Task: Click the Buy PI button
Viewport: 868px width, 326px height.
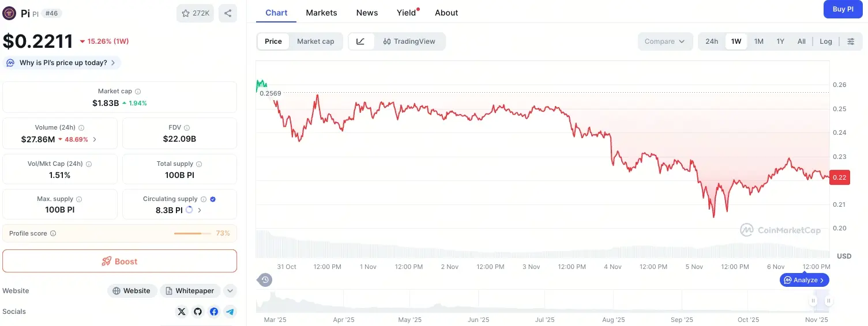Action: 843,9
